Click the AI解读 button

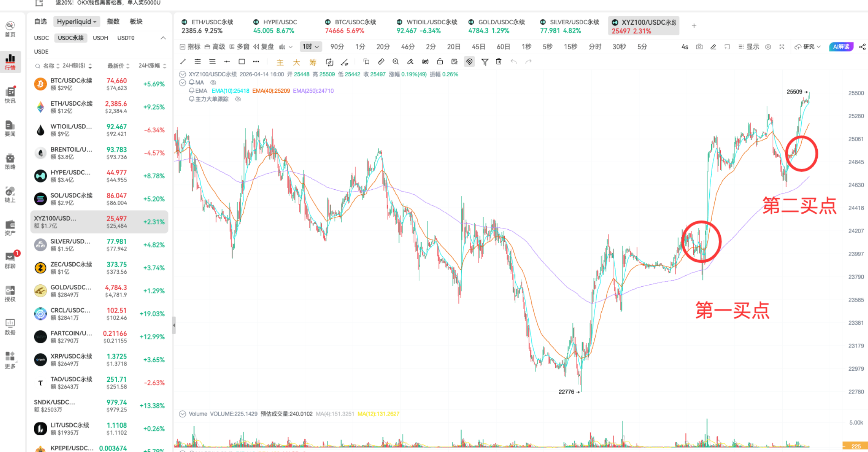841,46
